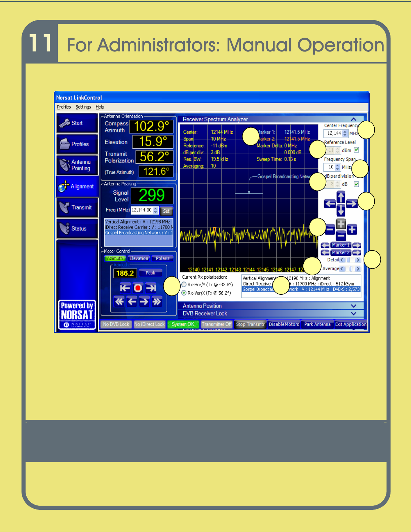
Task: Collapse the Receiver Spectrum Analyzer panel
Action: coord(353,119)
